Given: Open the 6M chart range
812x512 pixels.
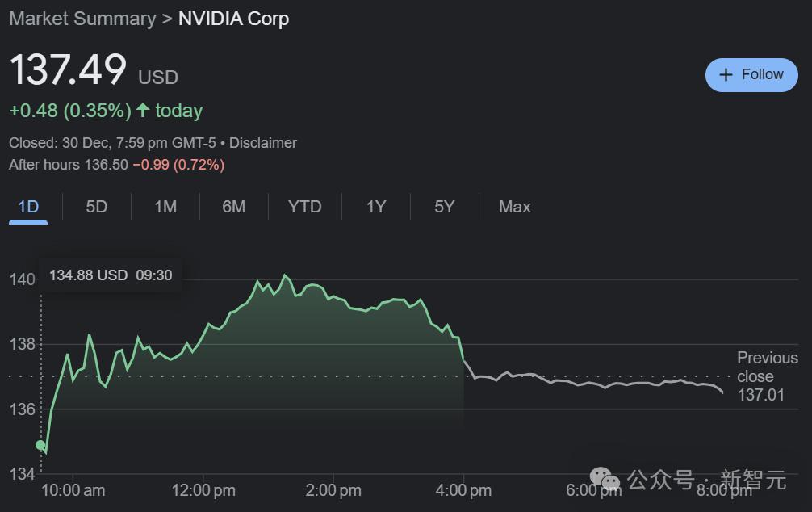Looking at the screenshot, I should point(233,207).
